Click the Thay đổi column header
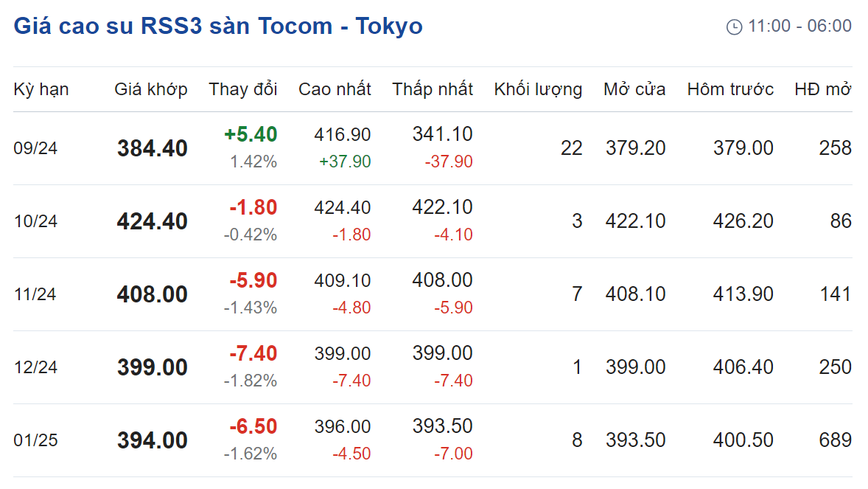This screenshot has height=489, width=868. (243, 89)
